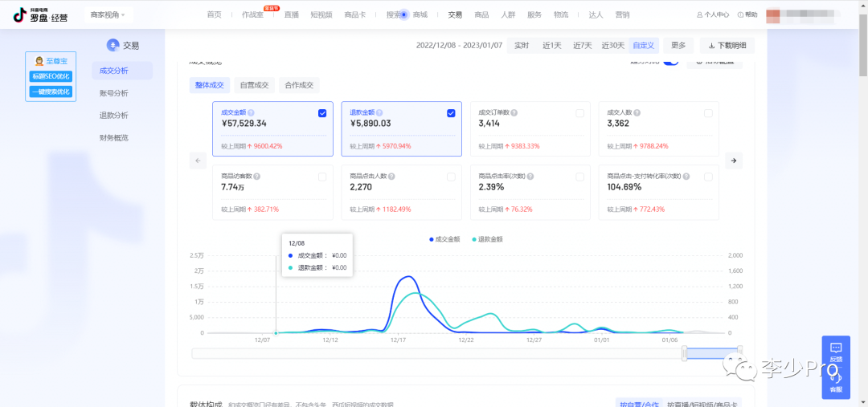Open 人群 in top navigation
Screen dimensions: 868x407
pos(508,15)
